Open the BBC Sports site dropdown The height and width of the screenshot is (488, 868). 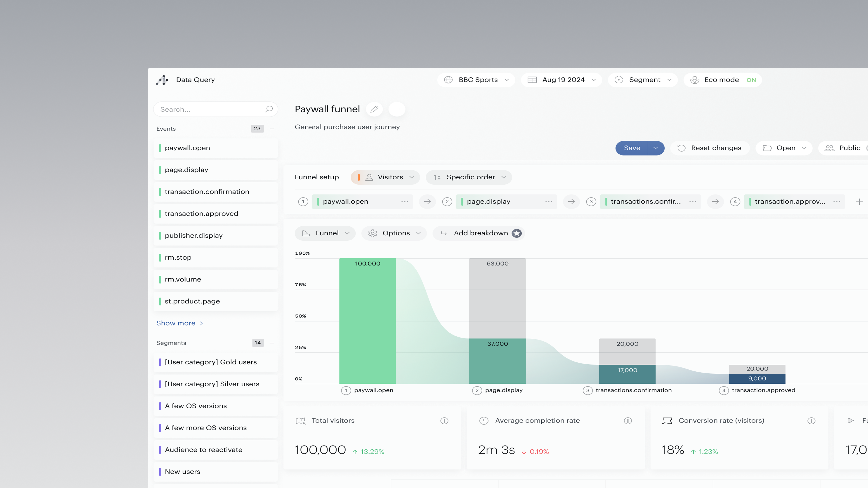[476, 80]
